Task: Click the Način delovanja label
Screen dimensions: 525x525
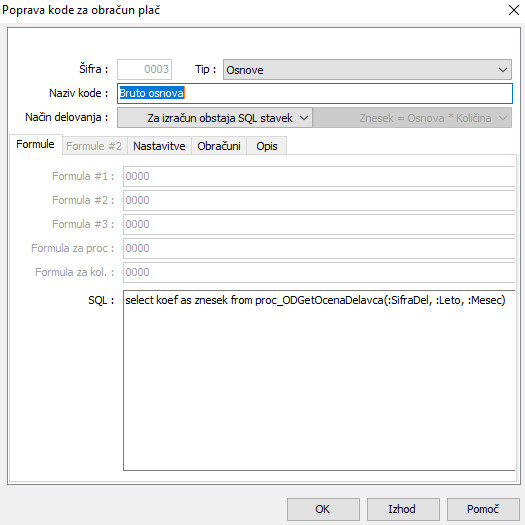Action: pos(67,117)
